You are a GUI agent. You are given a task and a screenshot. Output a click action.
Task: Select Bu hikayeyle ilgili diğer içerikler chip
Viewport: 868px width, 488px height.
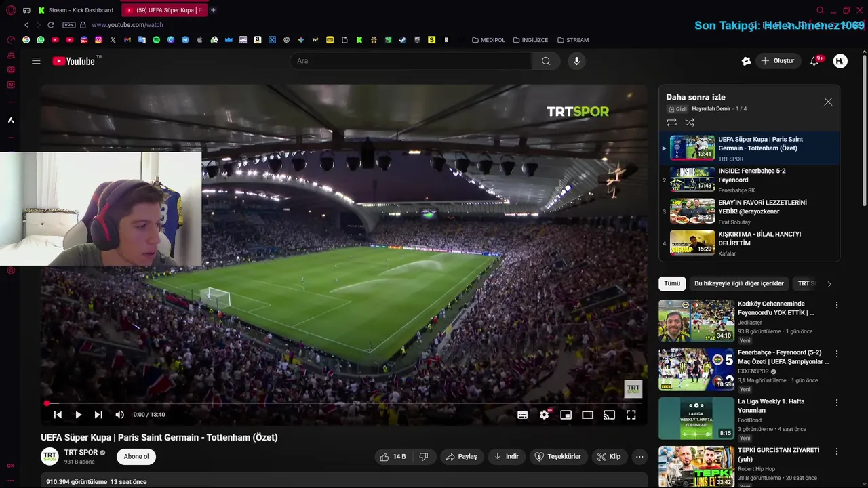click(739, 283)
